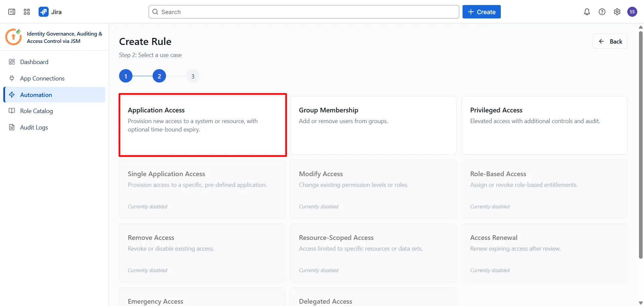Image resolution: width=644 pixels, height=306 pixels.
Task: Click 'Renew expiring access after review.' text
Action: coord(516,249)
